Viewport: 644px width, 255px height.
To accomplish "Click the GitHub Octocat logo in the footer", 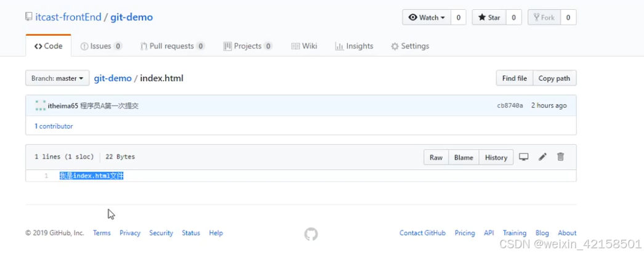I will (x=311, y=234).
